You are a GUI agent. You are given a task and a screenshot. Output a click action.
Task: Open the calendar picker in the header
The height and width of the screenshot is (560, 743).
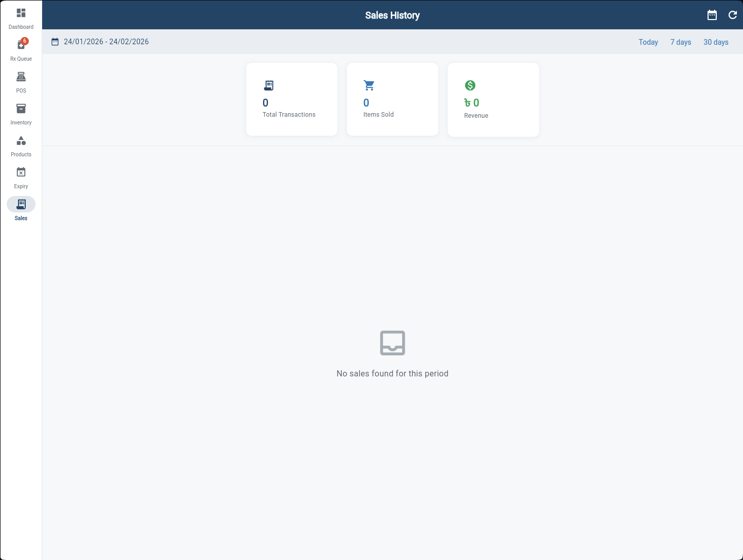(712, 15)
